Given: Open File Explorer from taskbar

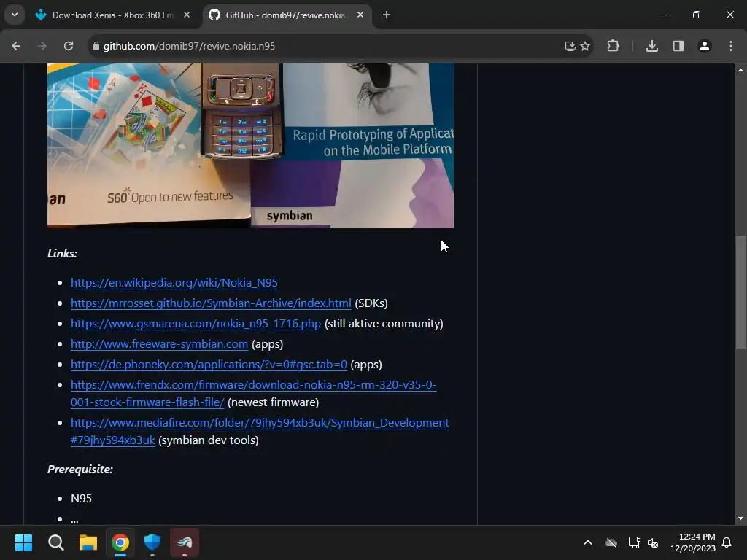Looking at the screenshot, I should [88, 542].
